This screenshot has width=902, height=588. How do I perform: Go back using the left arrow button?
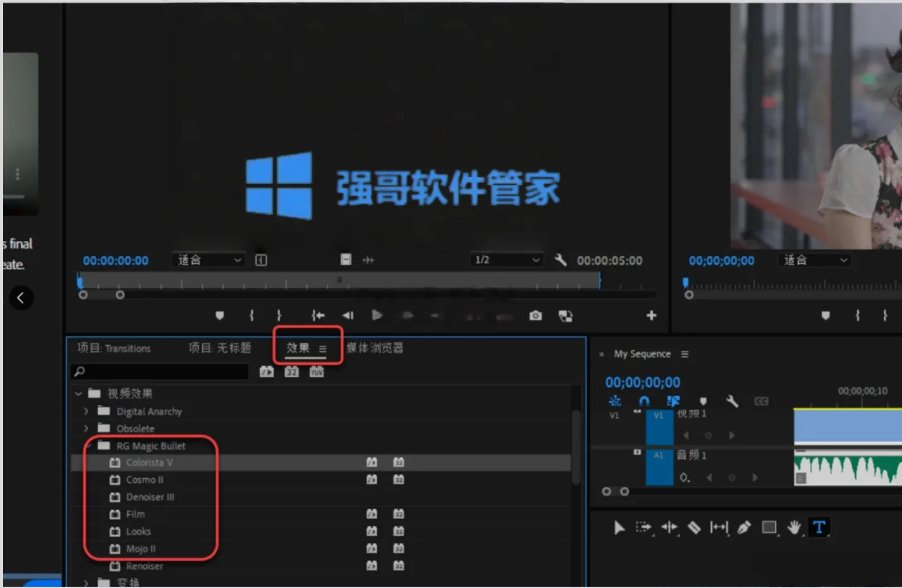coord(21,298)
